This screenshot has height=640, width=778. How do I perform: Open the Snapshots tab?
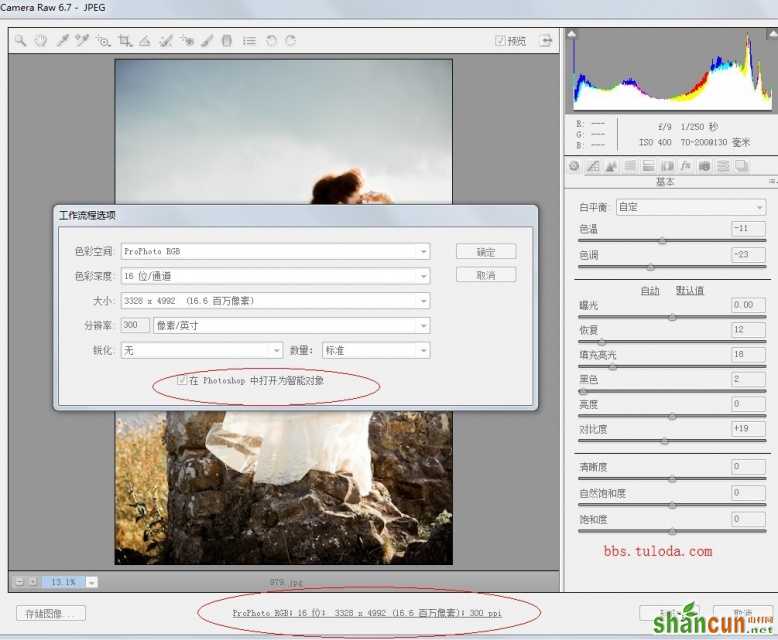tap(741, 166)
